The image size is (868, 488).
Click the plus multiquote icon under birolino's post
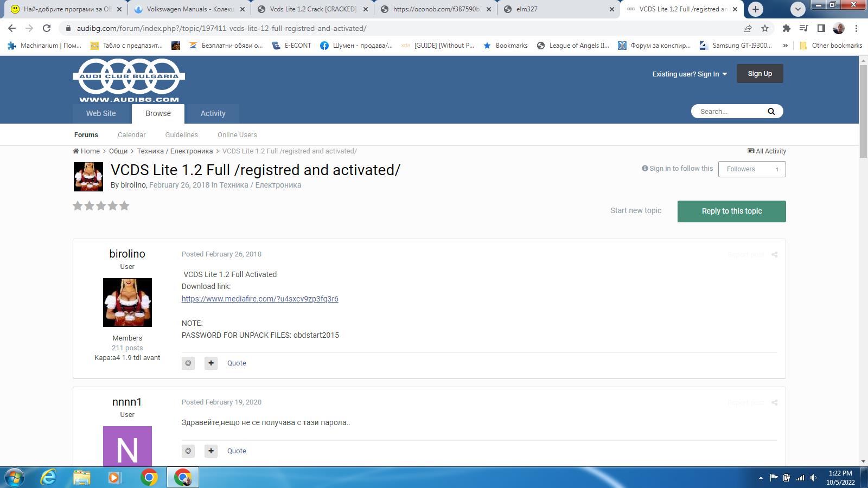pos(211,363)
